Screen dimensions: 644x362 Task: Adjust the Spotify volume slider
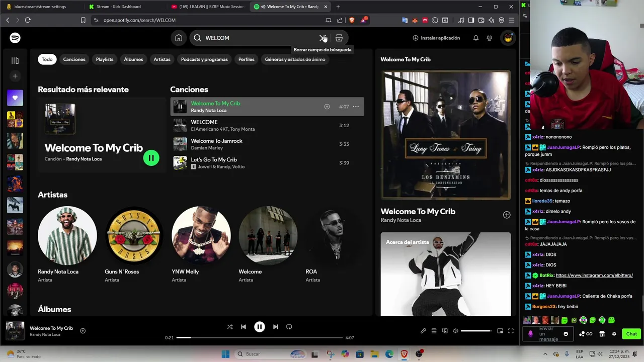[476, 331]
